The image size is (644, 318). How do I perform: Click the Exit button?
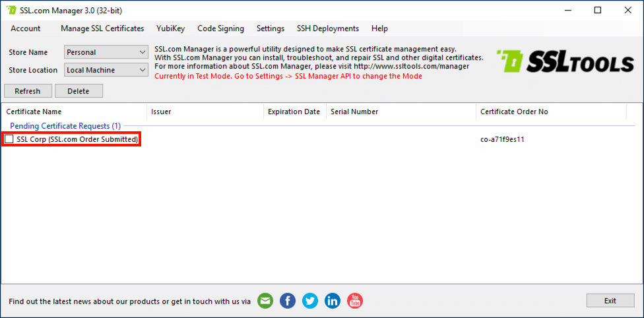[x=610, y=301]
